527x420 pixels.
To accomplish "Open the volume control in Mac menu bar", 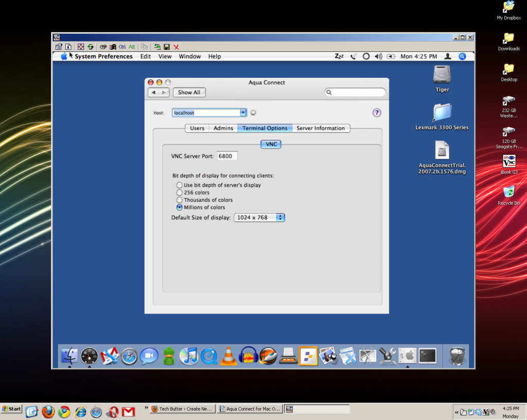I will click(x=378, y=57).
